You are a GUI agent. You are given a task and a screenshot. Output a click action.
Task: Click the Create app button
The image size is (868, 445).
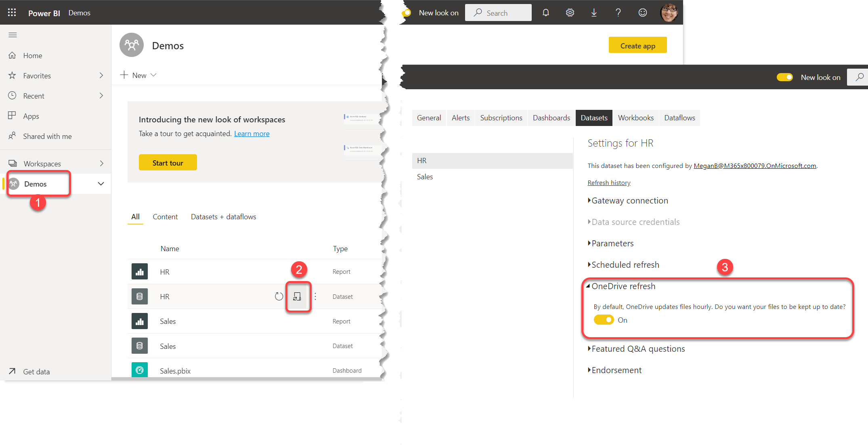tap(638, 45)
